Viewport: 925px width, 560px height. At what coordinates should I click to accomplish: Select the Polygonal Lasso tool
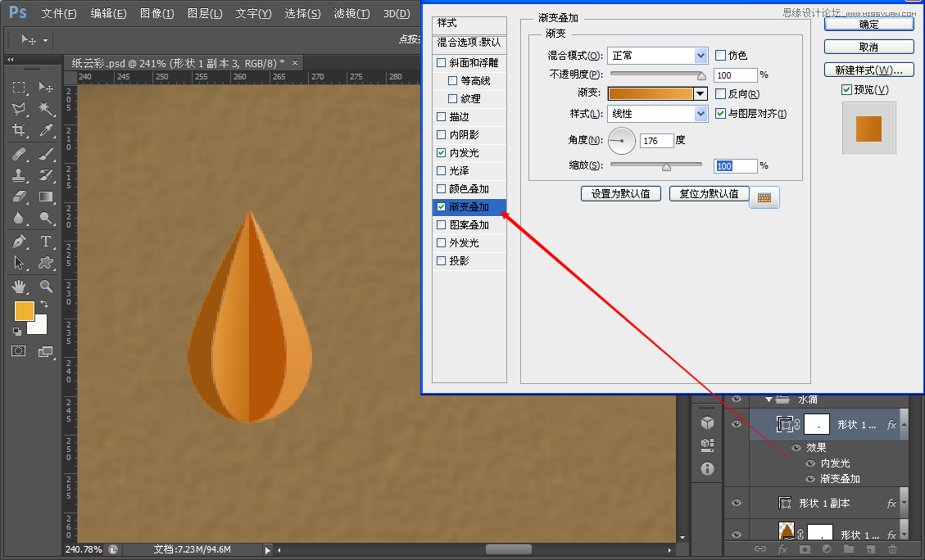pos(19,108)
